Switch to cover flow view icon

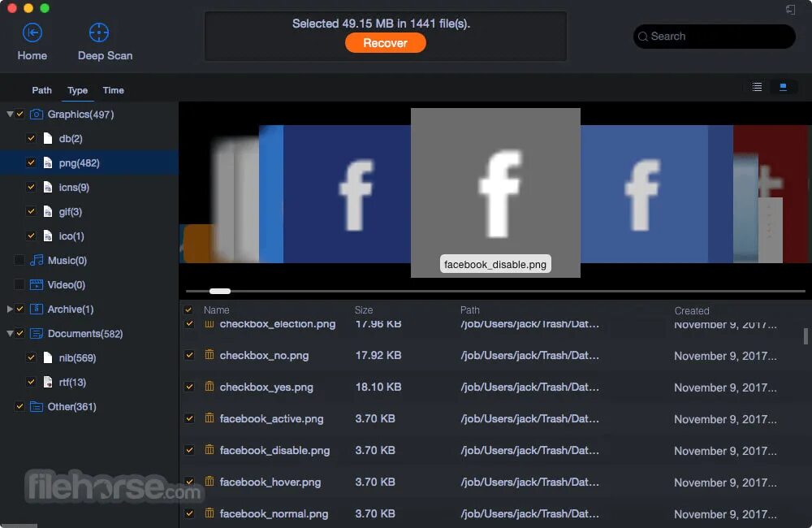(783, 87)
